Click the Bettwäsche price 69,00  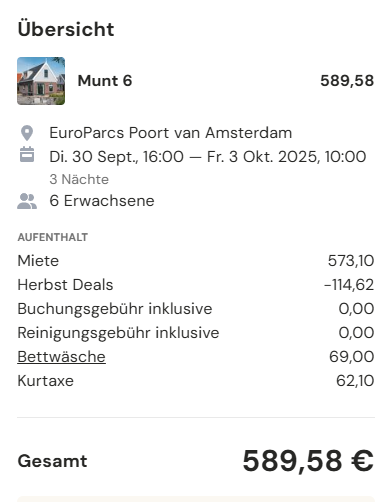coord(351,357)
